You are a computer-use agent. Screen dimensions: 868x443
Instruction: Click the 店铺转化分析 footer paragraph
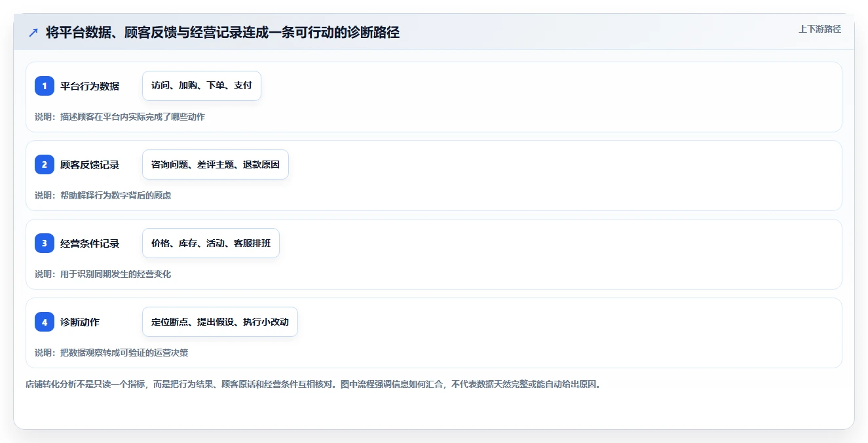[x=313, y=384]
